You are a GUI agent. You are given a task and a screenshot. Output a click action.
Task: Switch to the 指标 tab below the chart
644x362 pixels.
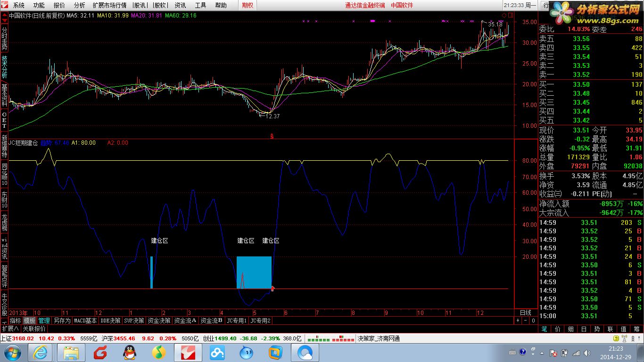pyautogui.click(x=16, y=321)
